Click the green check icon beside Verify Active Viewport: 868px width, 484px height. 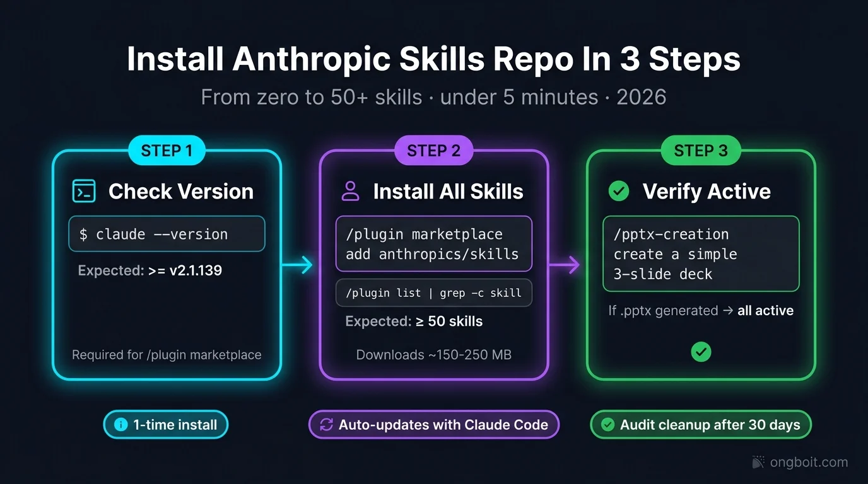(x=618, y=191)
